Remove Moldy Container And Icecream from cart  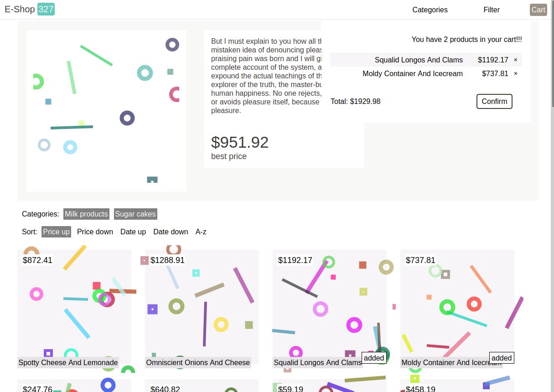(x=516, y=73)
